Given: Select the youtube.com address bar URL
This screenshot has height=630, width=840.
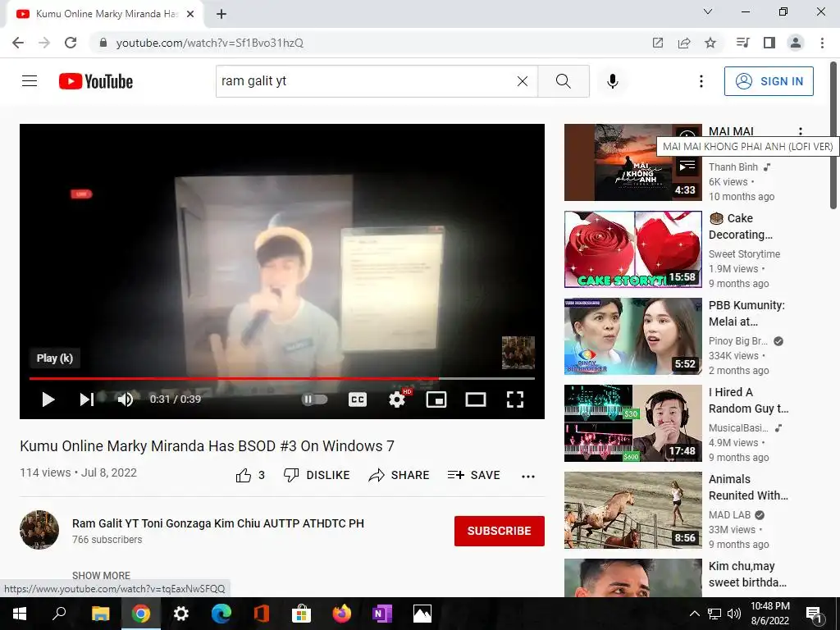Looking at the screenshot, I should [x=209, y=43].
